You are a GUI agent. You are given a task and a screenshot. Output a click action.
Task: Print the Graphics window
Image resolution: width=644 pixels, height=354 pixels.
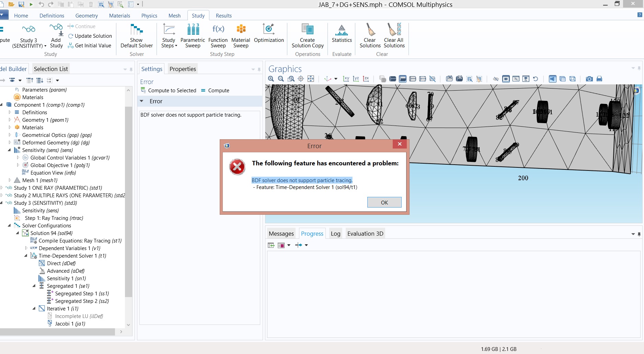click(x=599, y=79)
